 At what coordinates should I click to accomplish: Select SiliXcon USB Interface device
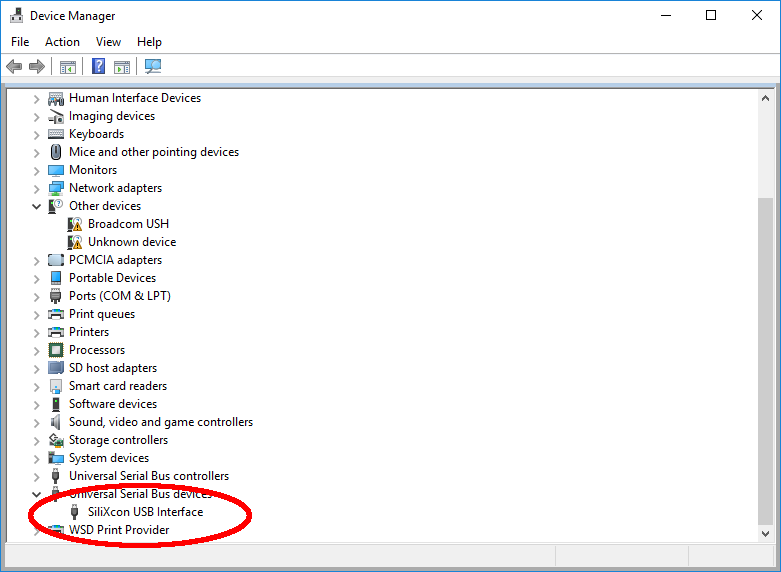click(x=145, y=512)
